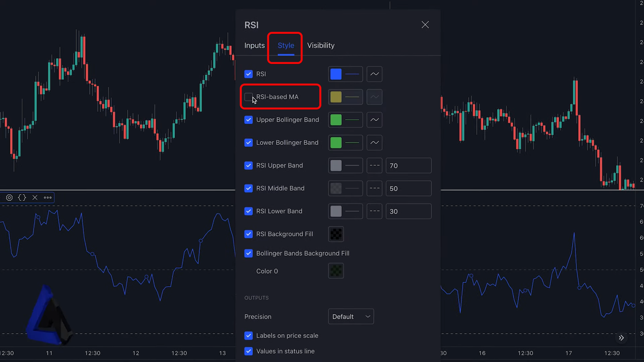
Task: Open the indicator's more options ellipsis
Action: point(48,198)
